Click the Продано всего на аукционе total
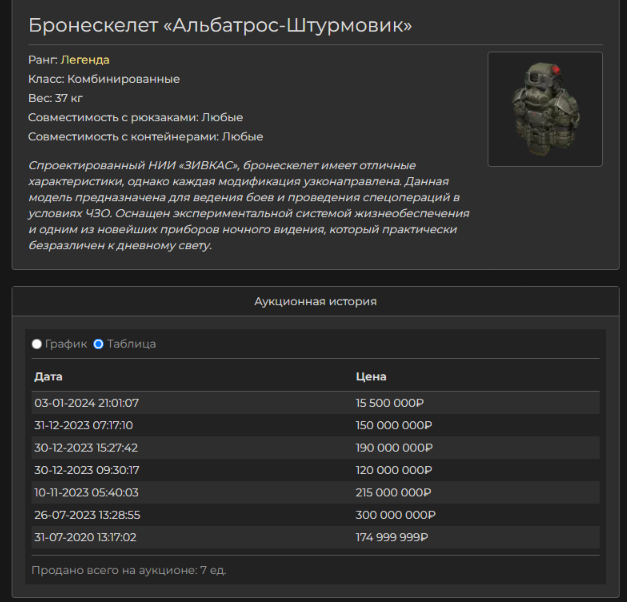Viewport: 627px width, 602px height. click(x=129, y=570)
